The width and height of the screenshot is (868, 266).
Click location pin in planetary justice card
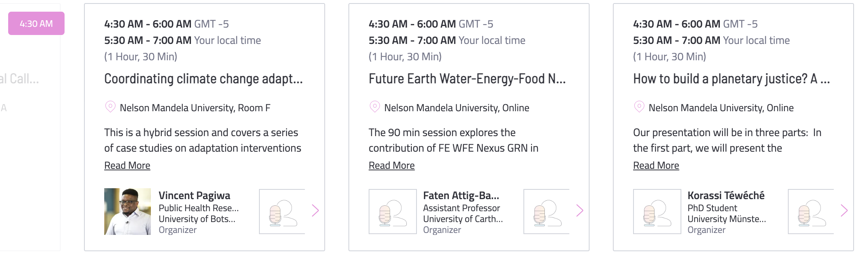pyautogui.click(x=639, y=107)
